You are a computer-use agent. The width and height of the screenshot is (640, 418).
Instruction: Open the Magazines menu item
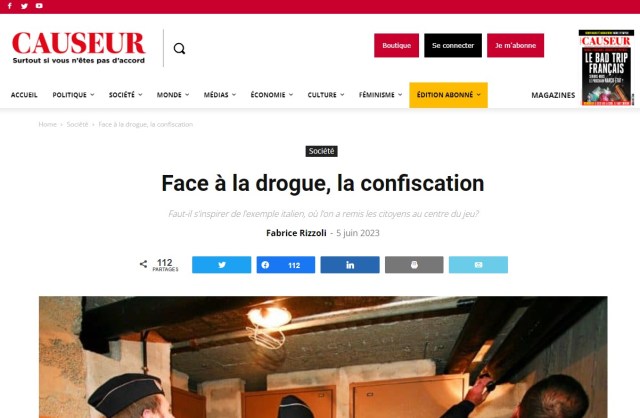pyautogui.click(x=553, y=95)
